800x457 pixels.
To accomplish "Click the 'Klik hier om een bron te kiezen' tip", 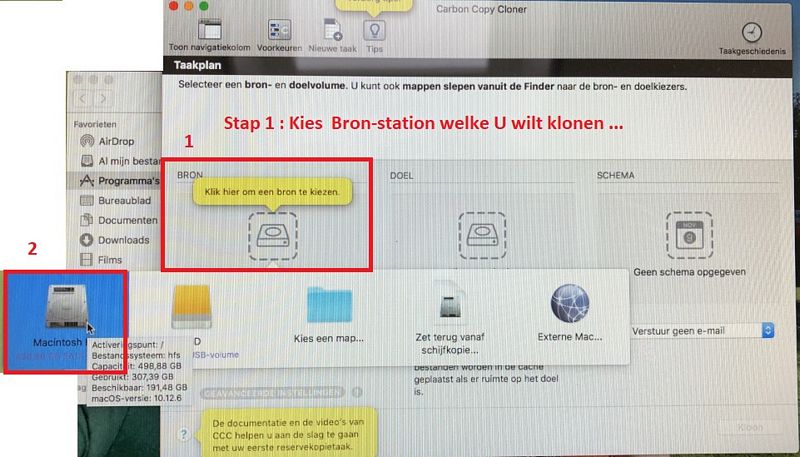I will 272,192.
